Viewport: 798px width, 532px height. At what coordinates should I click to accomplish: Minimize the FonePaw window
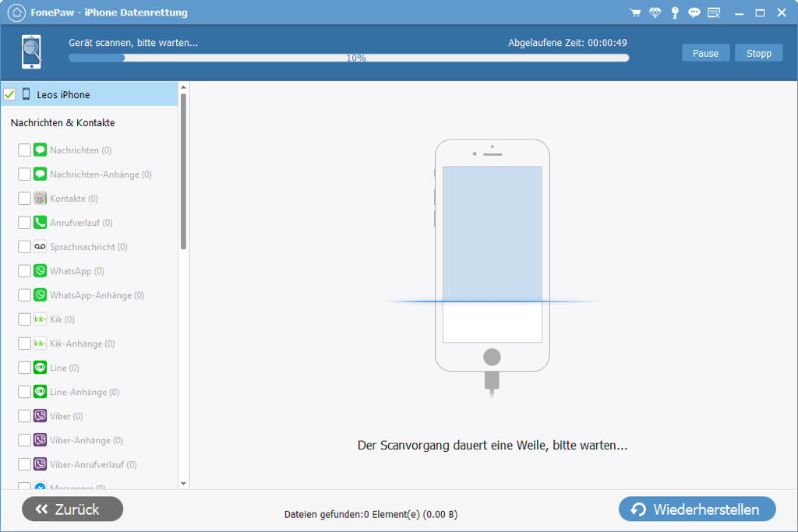click(739, 12)
